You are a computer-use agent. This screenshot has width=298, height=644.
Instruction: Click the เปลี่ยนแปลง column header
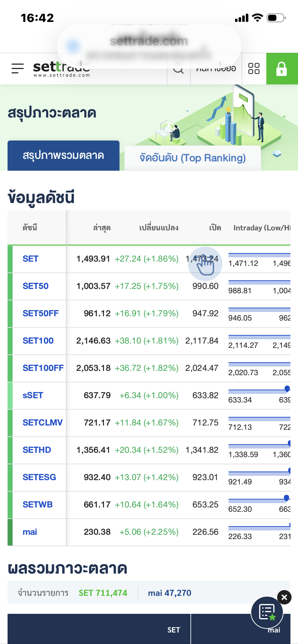click(159, 228)
